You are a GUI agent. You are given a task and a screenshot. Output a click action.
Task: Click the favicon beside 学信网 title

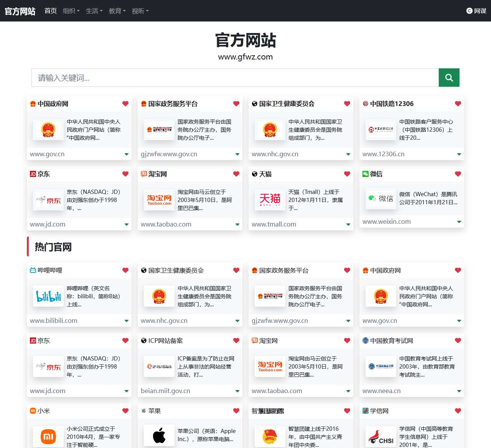point(366,411)
